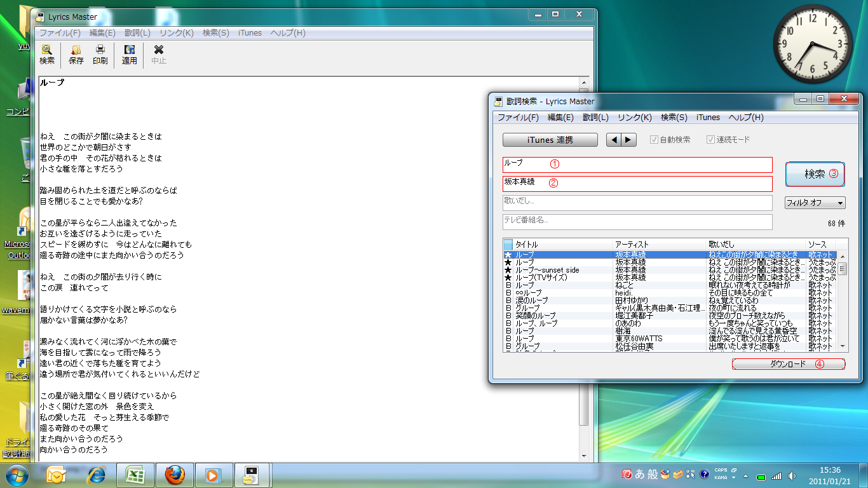This screenshot has width=868, height=488.
Task: Open the IME toolbox icon in the tray
Action: pos(678,474)
